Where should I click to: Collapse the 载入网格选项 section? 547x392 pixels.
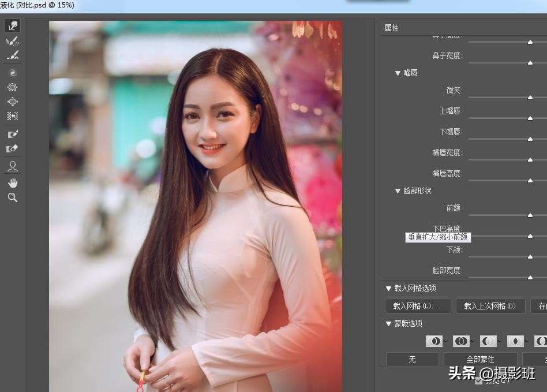click(x=388, y=289)
